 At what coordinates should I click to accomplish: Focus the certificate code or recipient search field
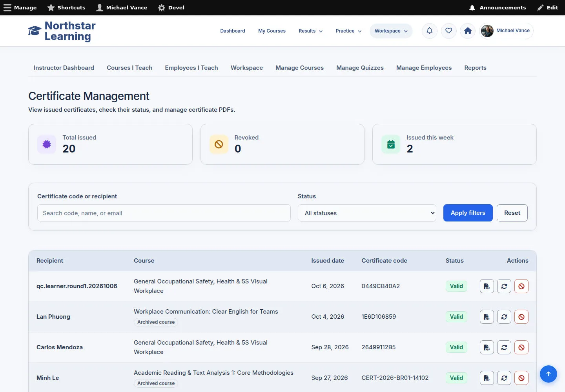[x=164, y=213]
